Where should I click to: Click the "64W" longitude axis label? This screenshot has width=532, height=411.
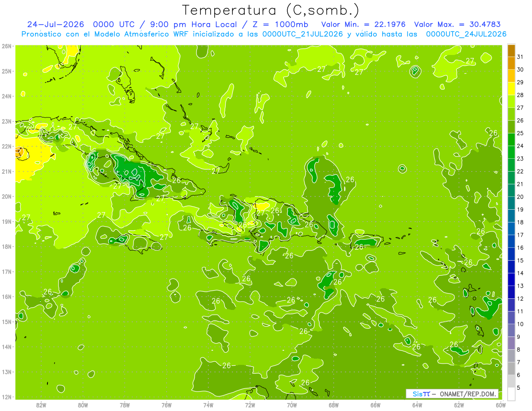pyautogui.click(x=417, y=405)
